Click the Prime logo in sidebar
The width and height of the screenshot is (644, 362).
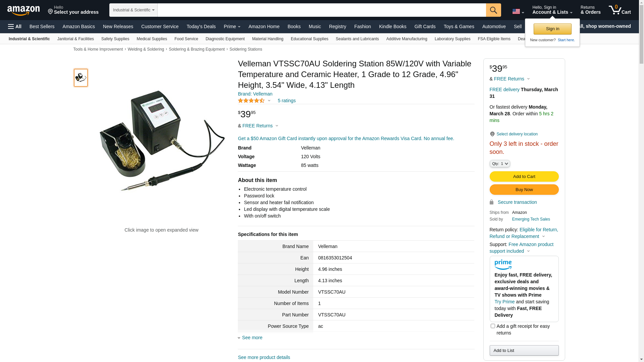pos(503,265)
